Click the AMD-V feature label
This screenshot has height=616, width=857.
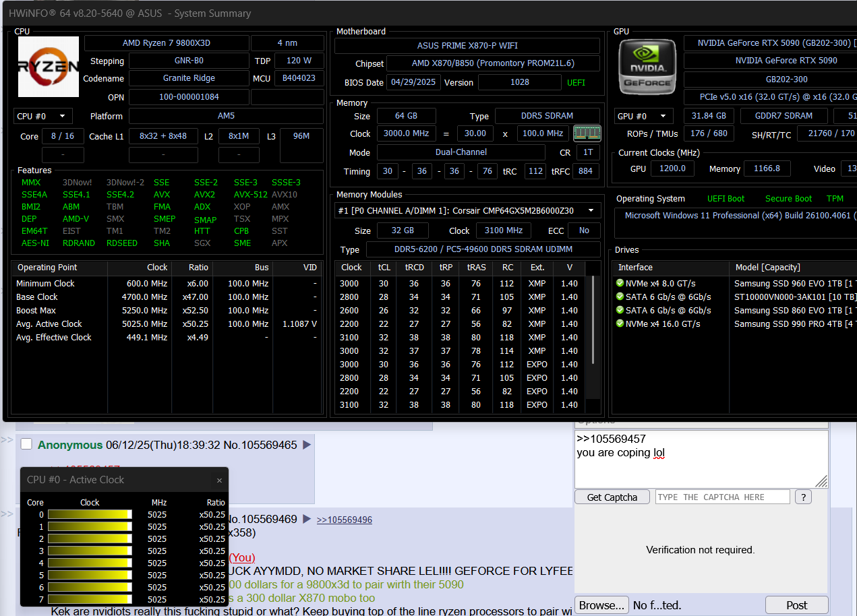pyautogui.click(x=76, y=219)
